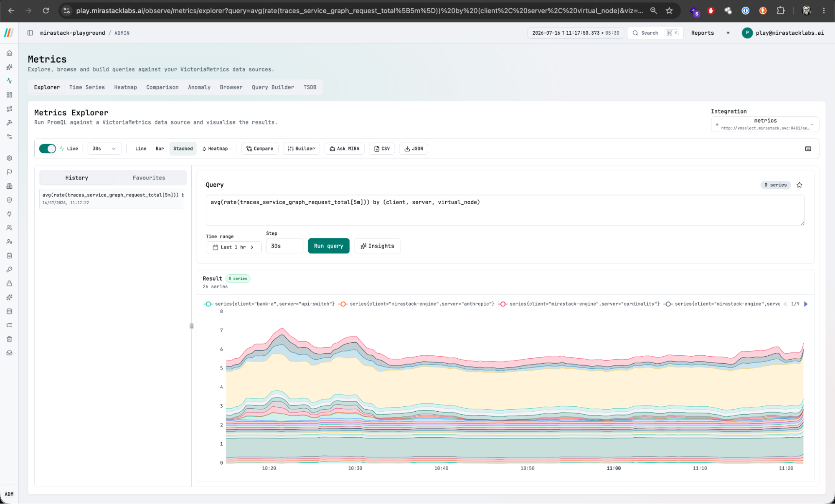The image size is (835, 504).
Task: Show the Favourites queries tab
Action: pos(149,178)
